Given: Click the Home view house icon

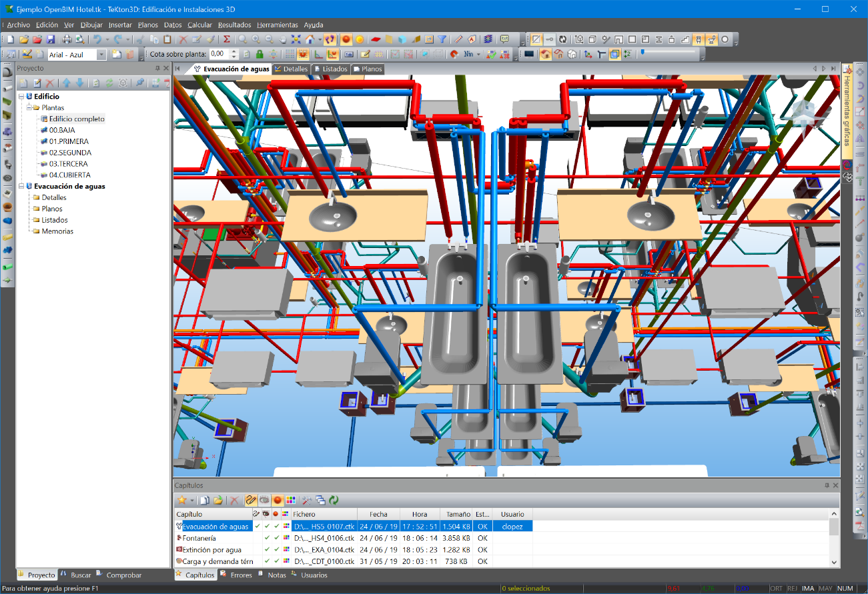Looking at the screenshot, I should (x=310, y=39).
